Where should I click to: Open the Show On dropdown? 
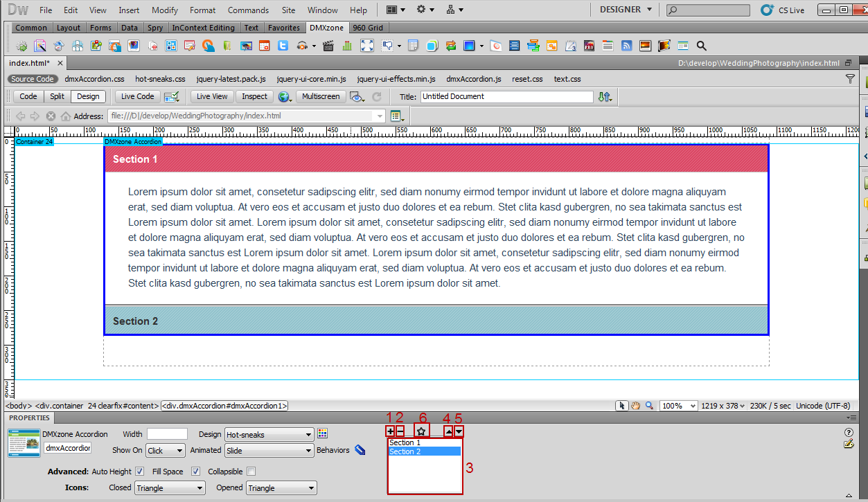click(x=165, y=451)
